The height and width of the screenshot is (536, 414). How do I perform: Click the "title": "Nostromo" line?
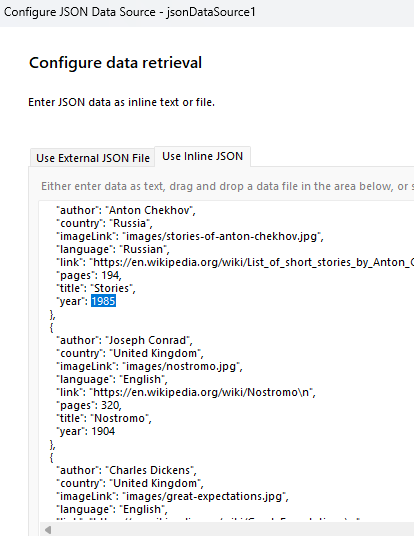[x=104, y=418]
